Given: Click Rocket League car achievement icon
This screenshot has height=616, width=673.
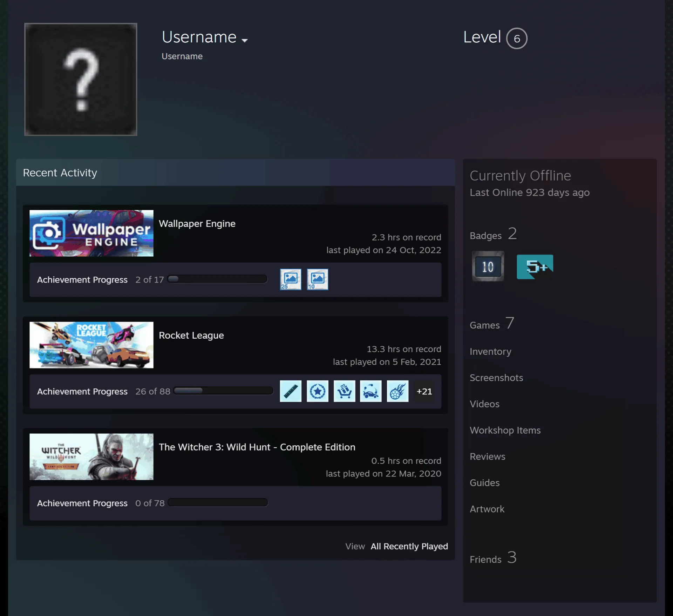Looking at the screenshot, I should point(371,391).
